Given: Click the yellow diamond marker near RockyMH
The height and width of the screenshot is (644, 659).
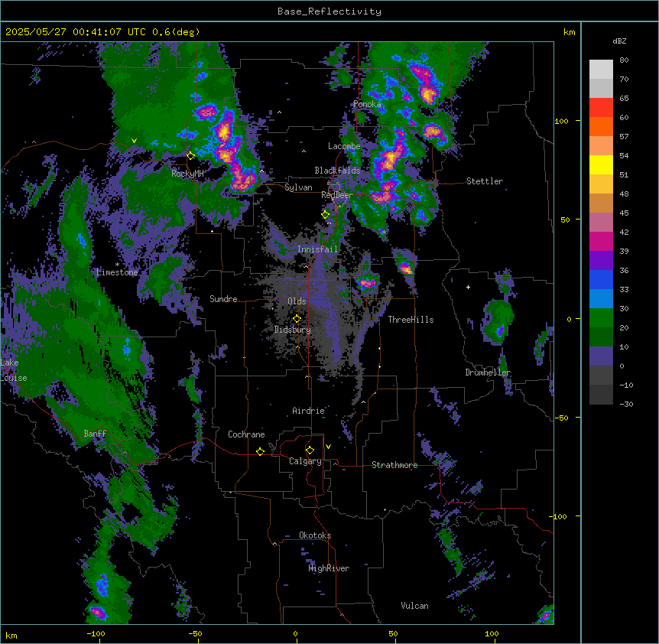Looking at the screenshot, I should pyautogui.click(x=191, y=156).
